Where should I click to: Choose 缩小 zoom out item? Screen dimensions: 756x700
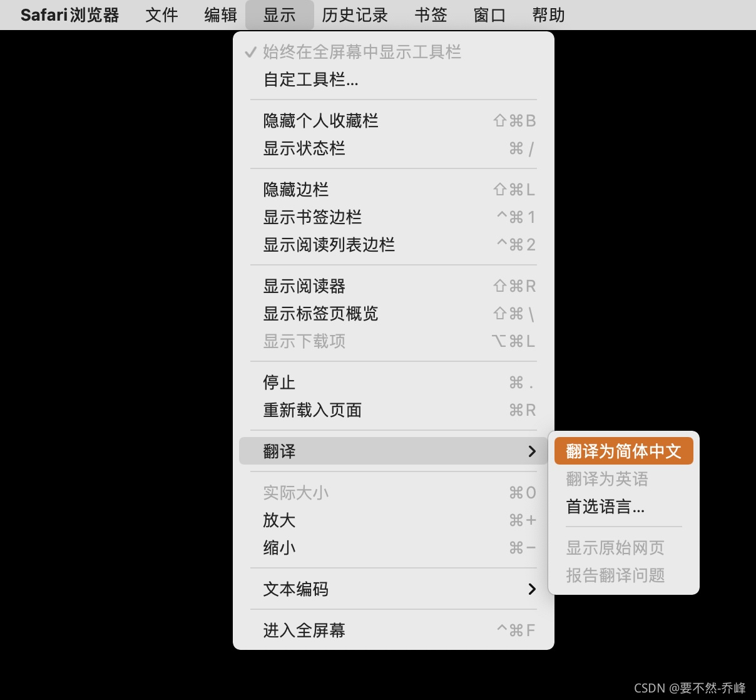pos(394,548)
